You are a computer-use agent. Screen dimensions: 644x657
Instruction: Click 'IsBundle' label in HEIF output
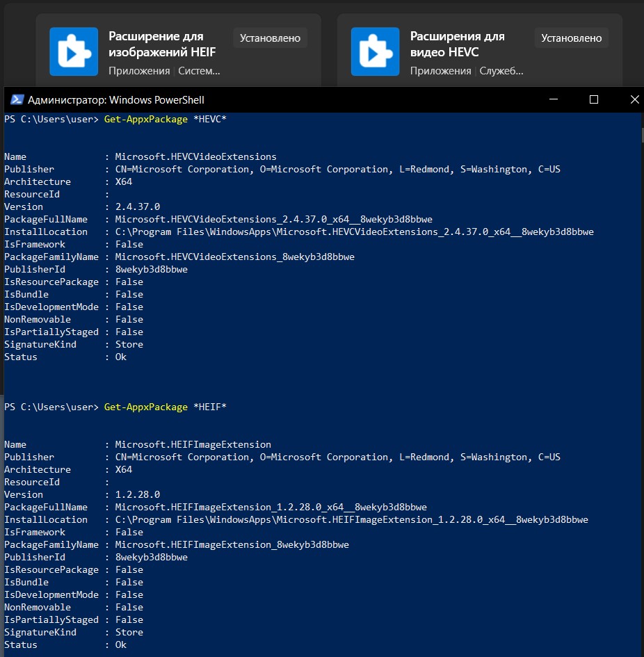pyautogui.click(x=26, y=583)
